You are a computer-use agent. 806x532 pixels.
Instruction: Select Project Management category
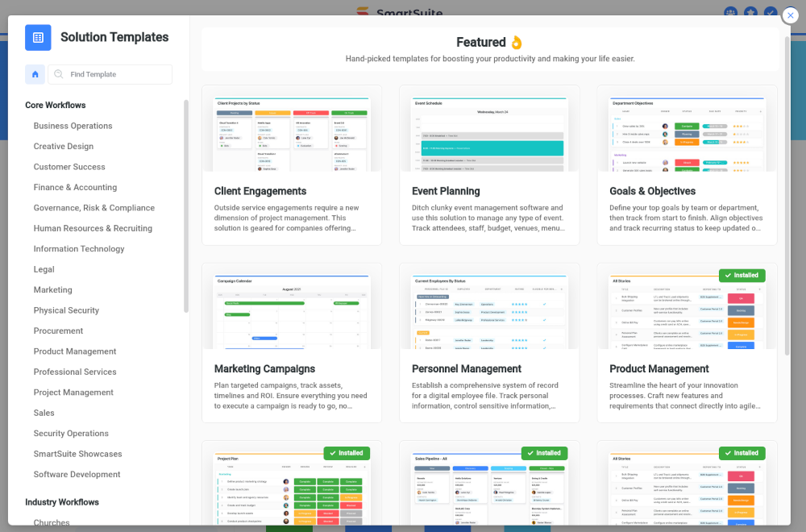click(73, 393)
